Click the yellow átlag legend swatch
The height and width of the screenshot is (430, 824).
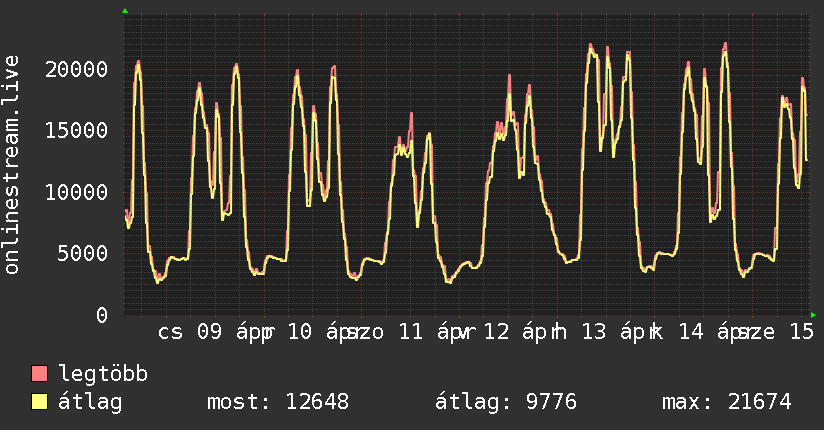tap(39, 402)
